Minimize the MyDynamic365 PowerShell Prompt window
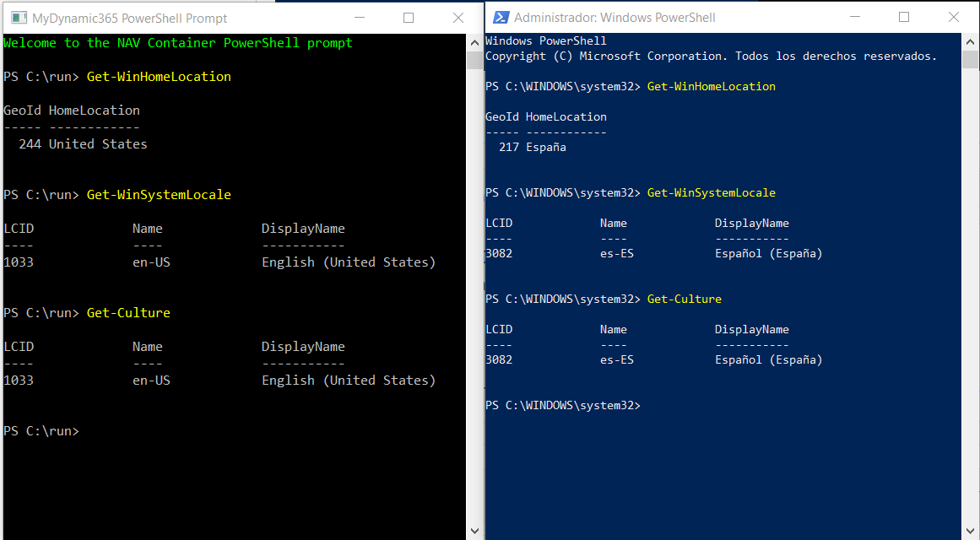This screenshot has height=540, width=980. [x=360, y=18]
